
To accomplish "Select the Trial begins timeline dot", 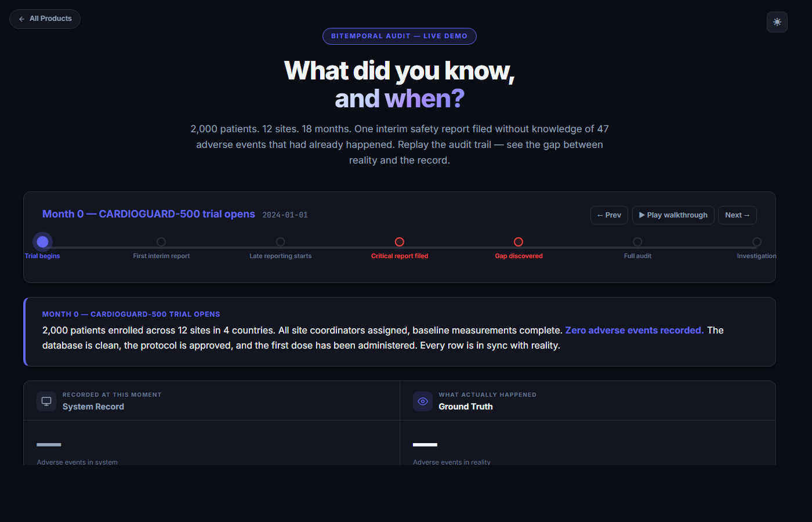I will [42, 242].
